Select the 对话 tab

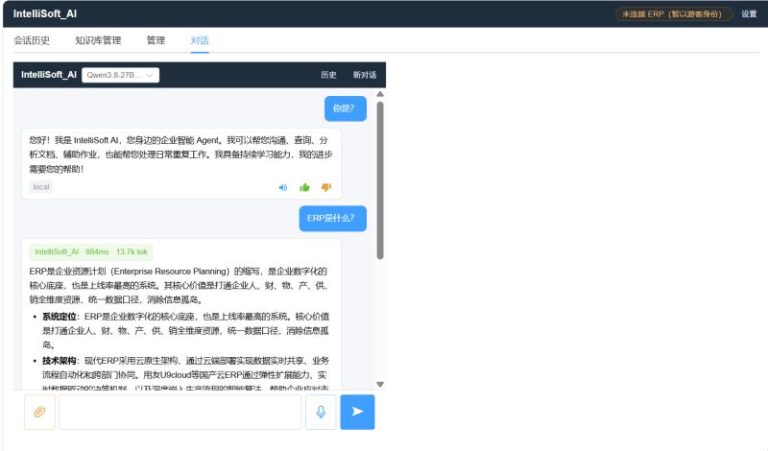pyautogui.click(x=199, y=40)
